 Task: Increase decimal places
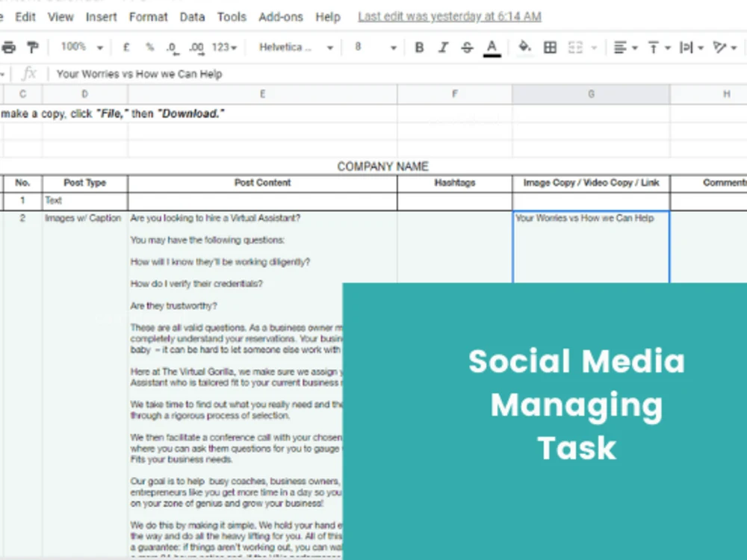(x=196, y=48)
